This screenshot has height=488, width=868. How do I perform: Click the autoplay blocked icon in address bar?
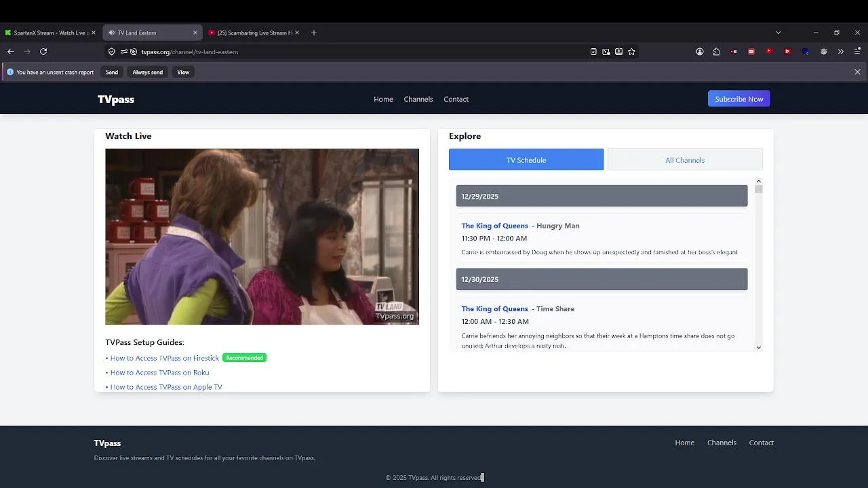pos(134,52)
